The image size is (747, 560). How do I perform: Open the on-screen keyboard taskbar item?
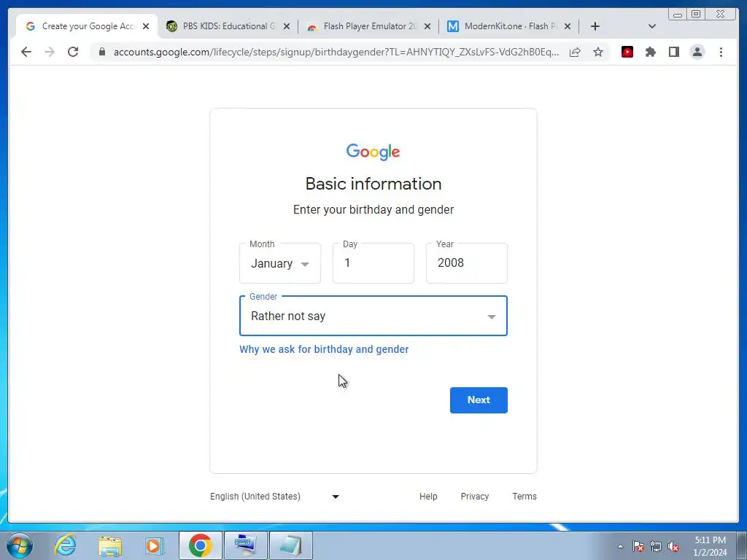coord(246,545)
